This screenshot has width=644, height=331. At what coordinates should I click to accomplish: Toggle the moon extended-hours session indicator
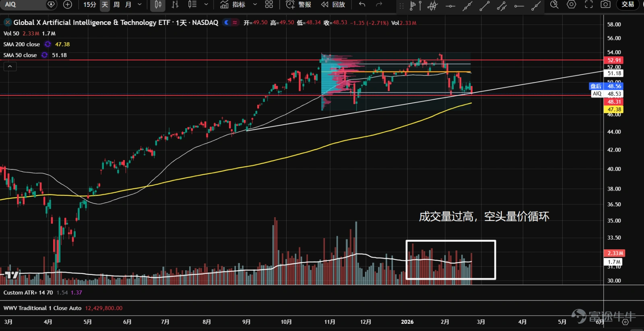pyautogui.click(x=227, y=23)
